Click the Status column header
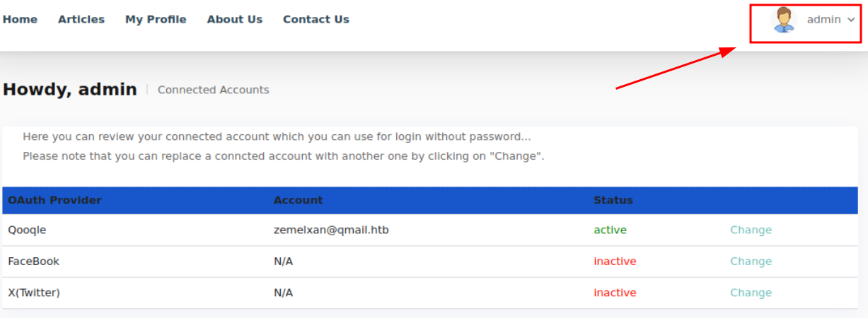This screenshot has height=318, width=868. 613,200
